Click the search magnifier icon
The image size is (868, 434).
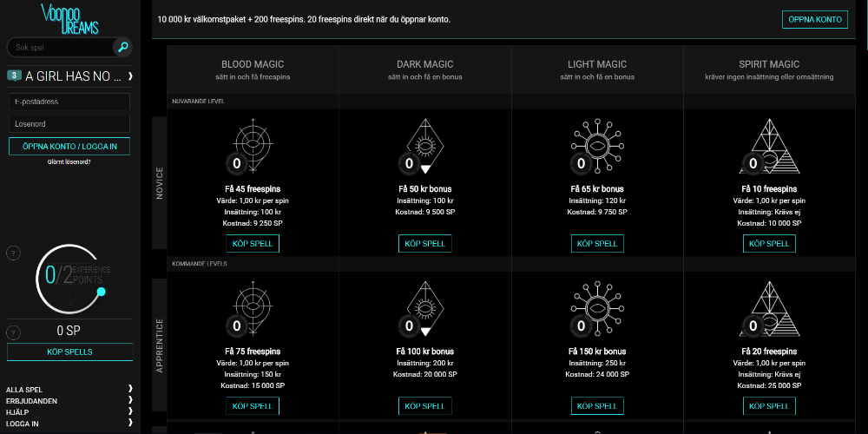[123, 47]
